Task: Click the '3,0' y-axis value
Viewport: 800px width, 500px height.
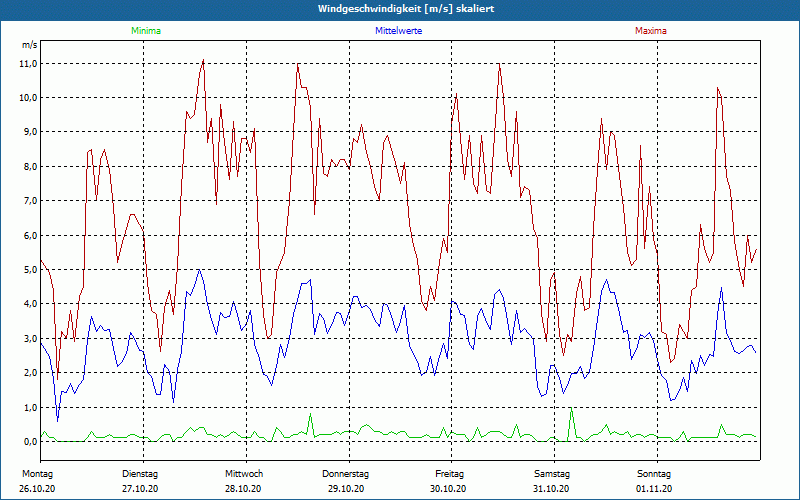Action: pos(30,339)
